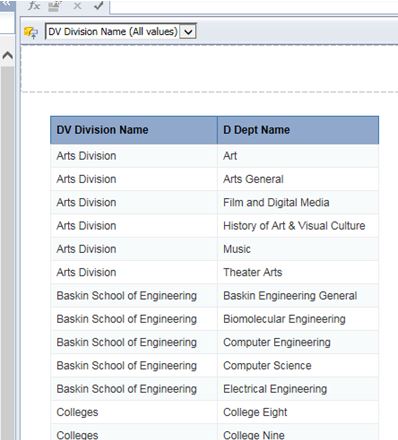Select Arts Division cell in the Art row
The image size is (398, 440).
click(134, 156)
